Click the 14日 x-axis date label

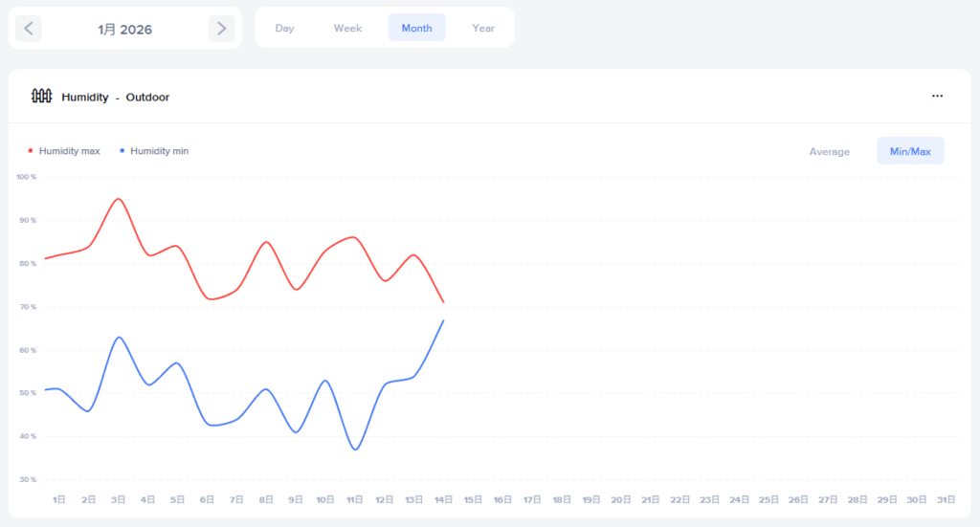[x=443, y=499]
